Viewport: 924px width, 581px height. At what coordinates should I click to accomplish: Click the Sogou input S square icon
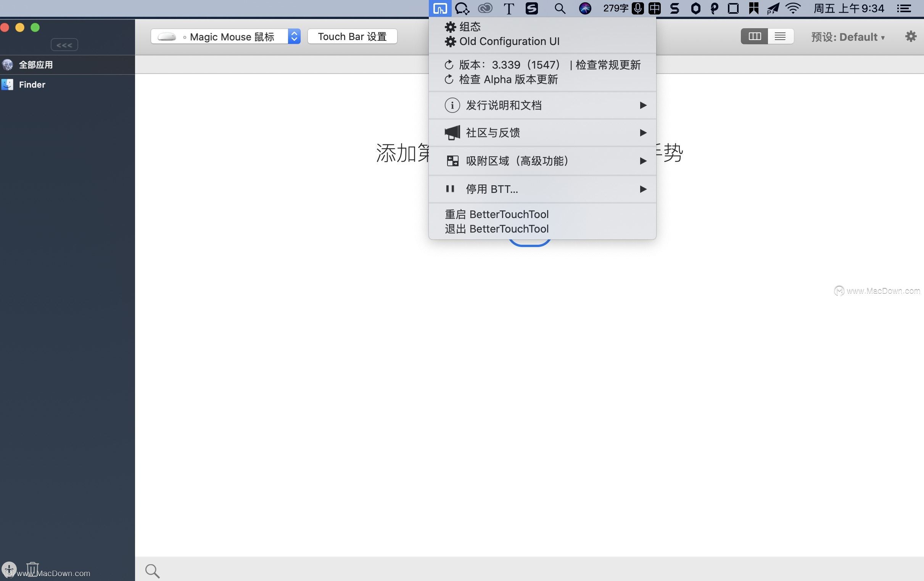[531, 8]
